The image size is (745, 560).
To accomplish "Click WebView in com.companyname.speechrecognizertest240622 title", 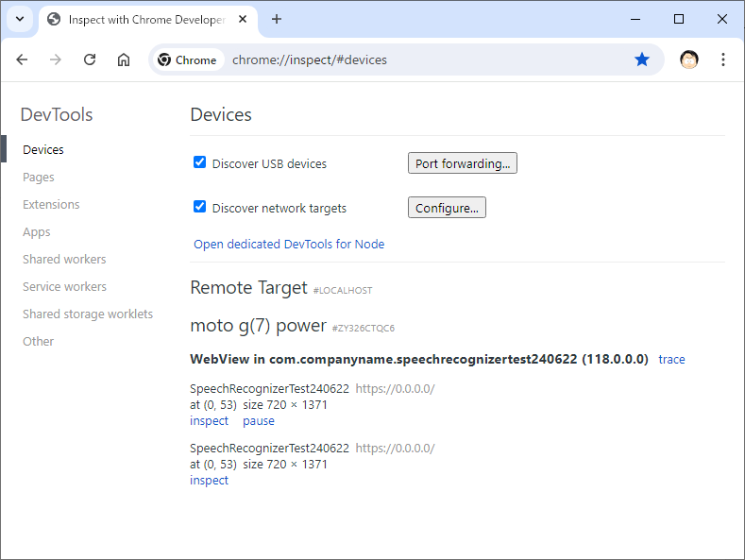I will [419, 359].
